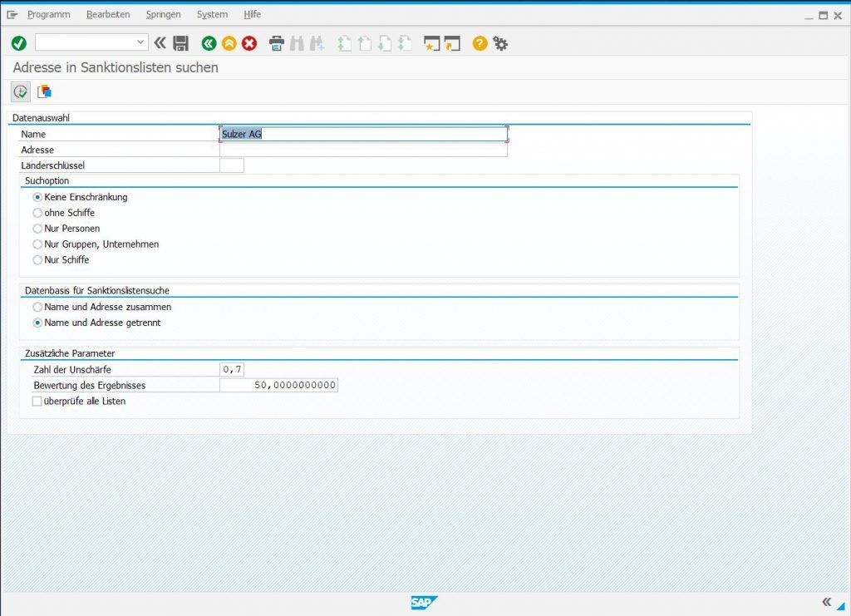851x616 pixels.
Task: Click the green checkmark Enter icon
Action: (x=19, y=43)
